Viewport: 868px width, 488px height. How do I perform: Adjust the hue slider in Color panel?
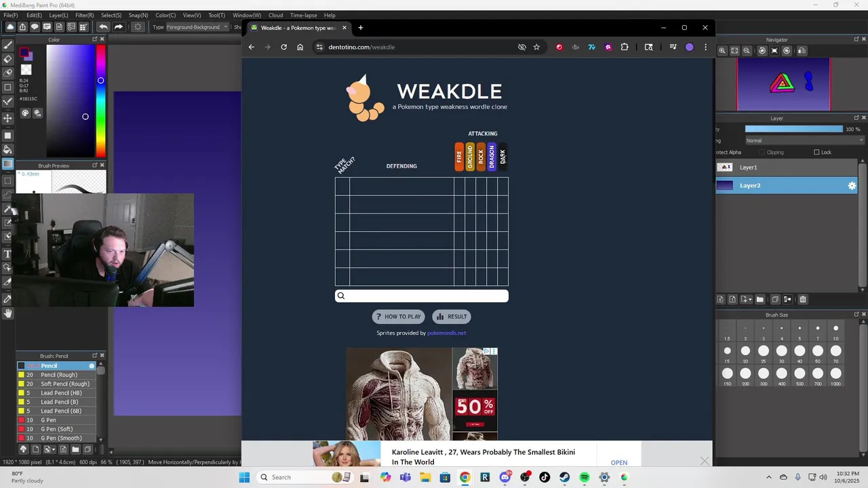click(x=100, y=102)
